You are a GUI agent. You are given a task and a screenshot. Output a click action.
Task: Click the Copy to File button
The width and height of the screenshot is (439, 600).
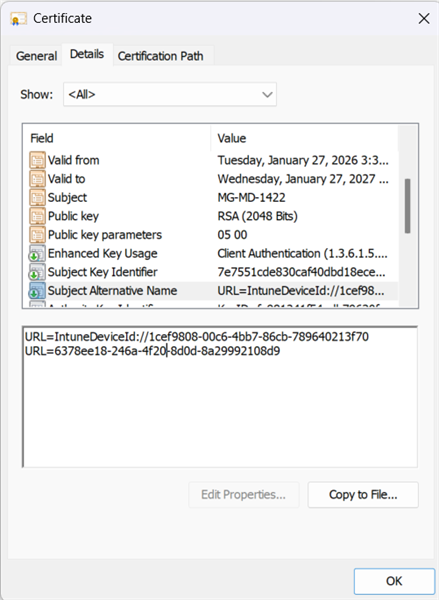[x=363, y=495]
